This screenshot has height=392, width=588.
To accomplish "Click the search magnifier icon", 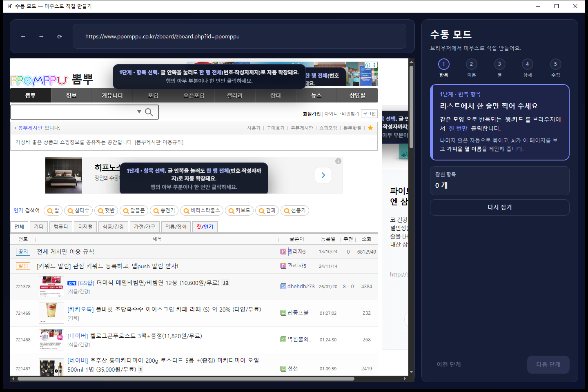I will pos(149,112).
